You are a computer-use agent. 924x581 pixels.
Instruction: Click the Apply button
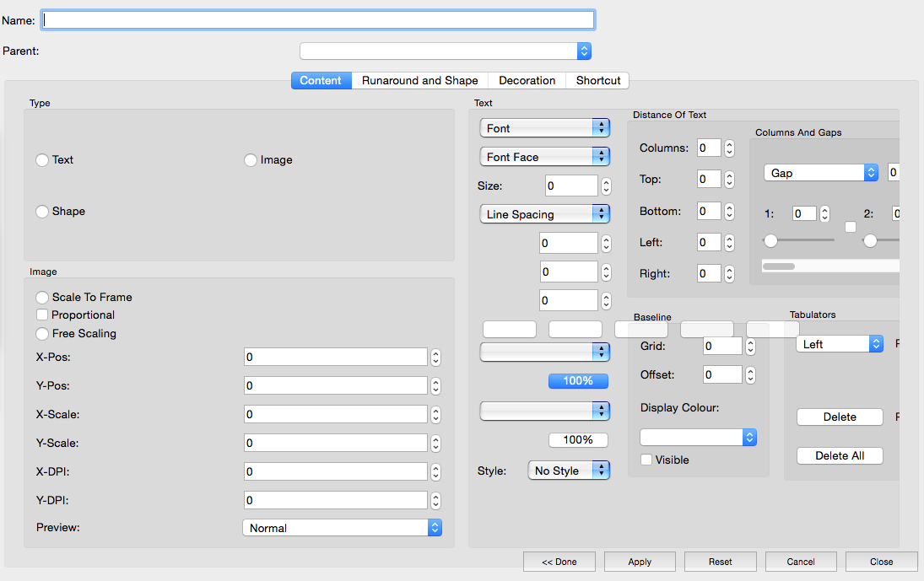pyautogui.click(x=640, y=562)
